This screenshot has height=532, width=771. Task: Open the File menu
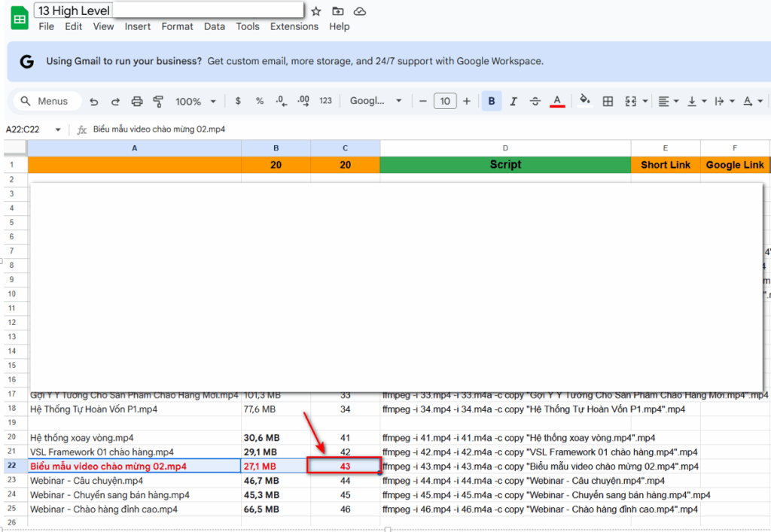coord(46,26)
